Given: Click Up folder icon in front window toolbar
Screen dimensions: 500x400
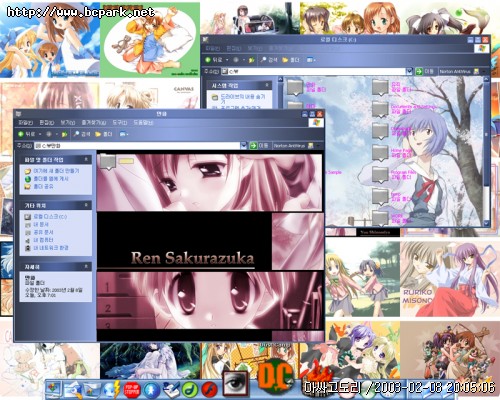Looking at the screenshot, I should (64, 134).
